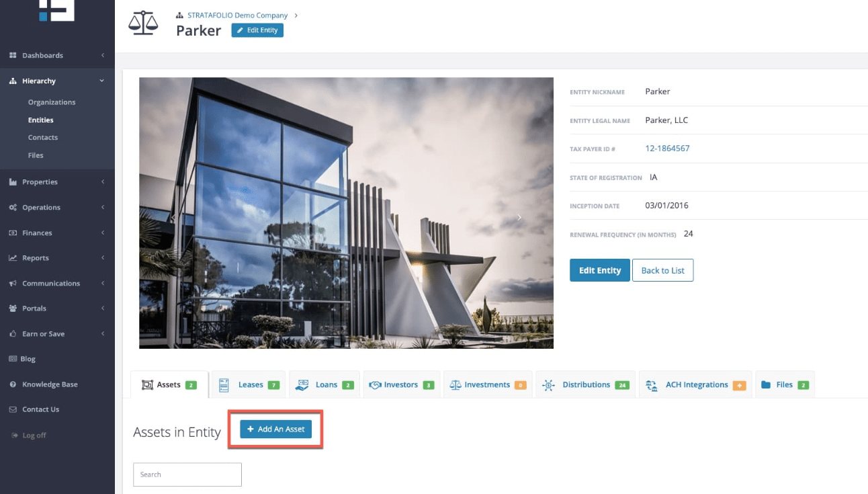
Task: Select the ACH Integrations tab
Action: coord(695,384)
